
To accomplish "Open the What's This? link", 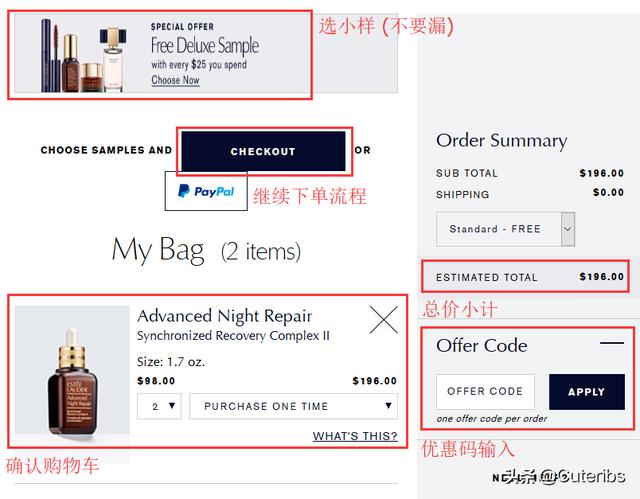I will pos(355,436).
